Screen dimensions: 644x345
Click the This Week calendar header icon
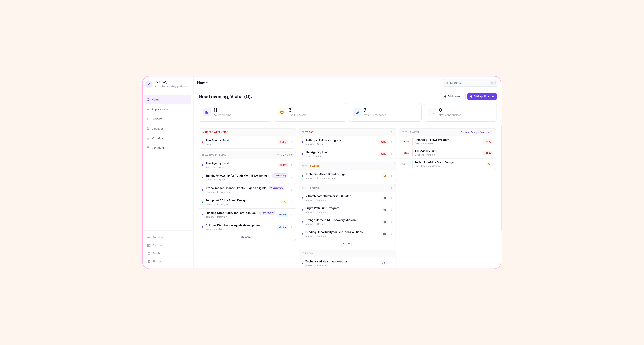coord(403,132)
